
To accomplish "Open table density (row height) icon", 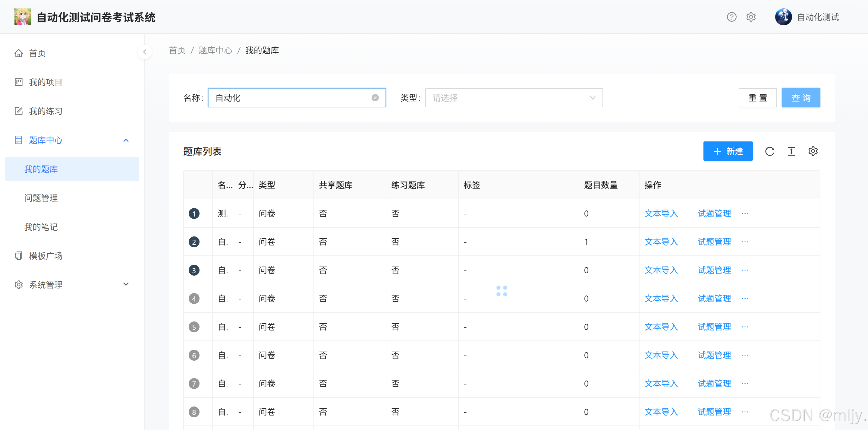I will pos(791,151).
